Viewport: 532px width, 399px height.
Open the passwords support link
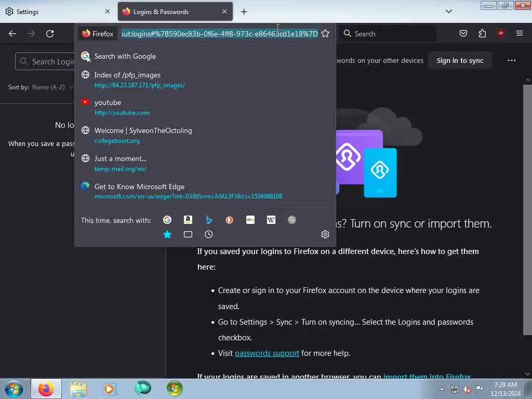[x=267, y=353]
